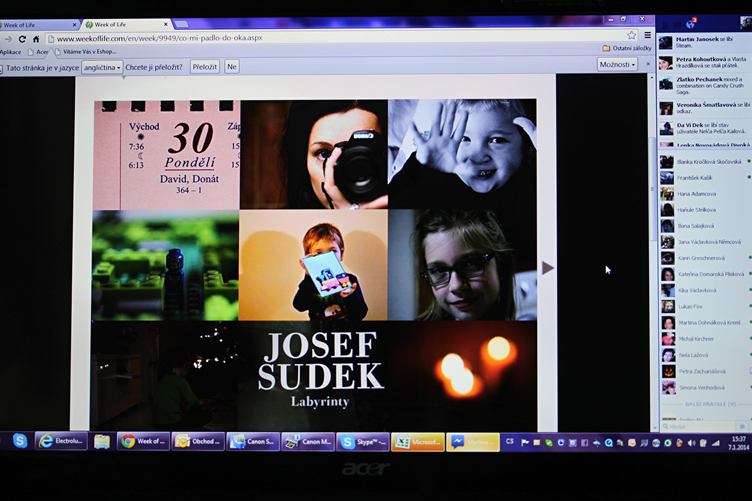Open Veronika Šmatlavová's ticker story
752x501 pixels.
[x=703, y=107]
